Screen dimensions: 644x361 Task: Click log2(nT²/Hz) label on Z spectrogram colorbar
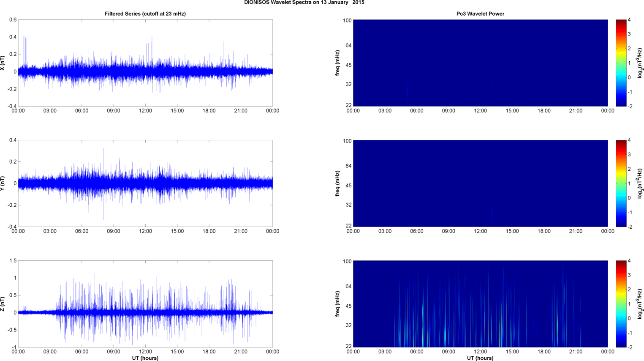[640, 304]
